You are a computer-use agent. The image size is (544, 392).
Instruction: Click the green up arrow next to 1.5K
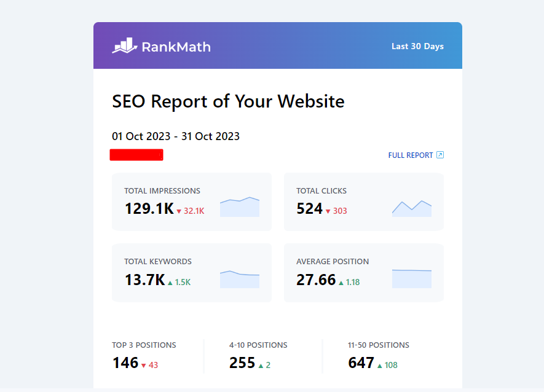pyautogui.click(x=170, y=283)
